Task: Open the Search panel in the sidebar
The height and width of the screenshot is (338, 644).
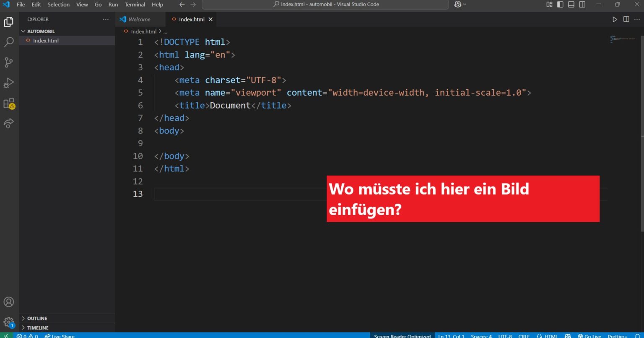Action: pyautogui.click(x=8, y=42)
